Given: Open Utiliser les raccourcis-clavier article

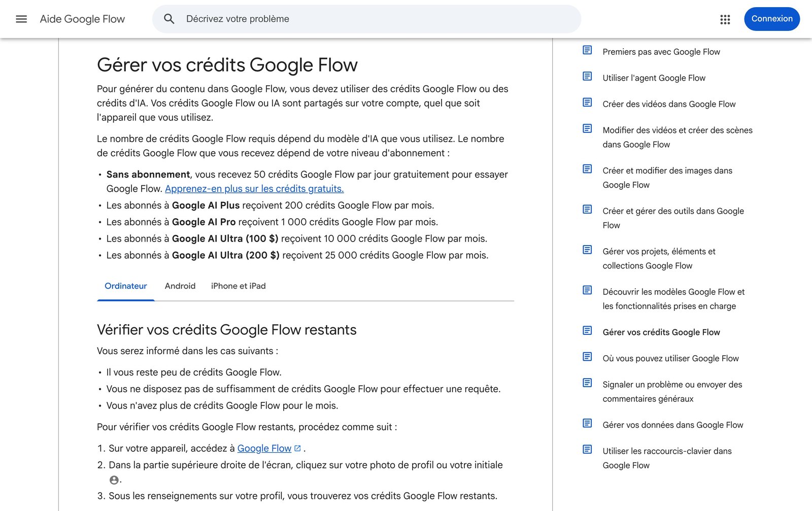Looking at the screenshot, I should click(667, 458).
